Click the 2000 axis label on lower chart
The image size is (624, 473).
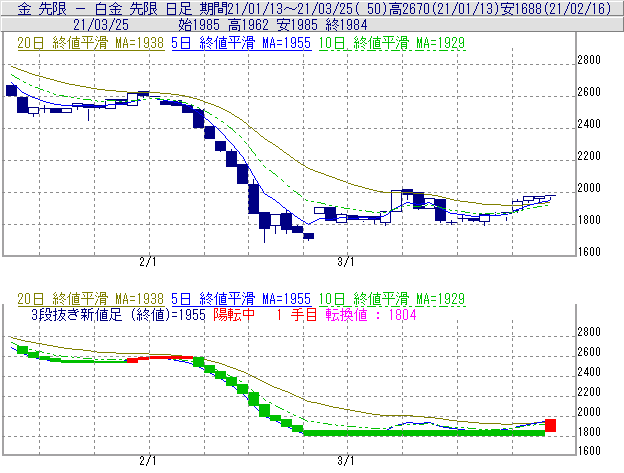pyautogui.click(x=589, y=412)
